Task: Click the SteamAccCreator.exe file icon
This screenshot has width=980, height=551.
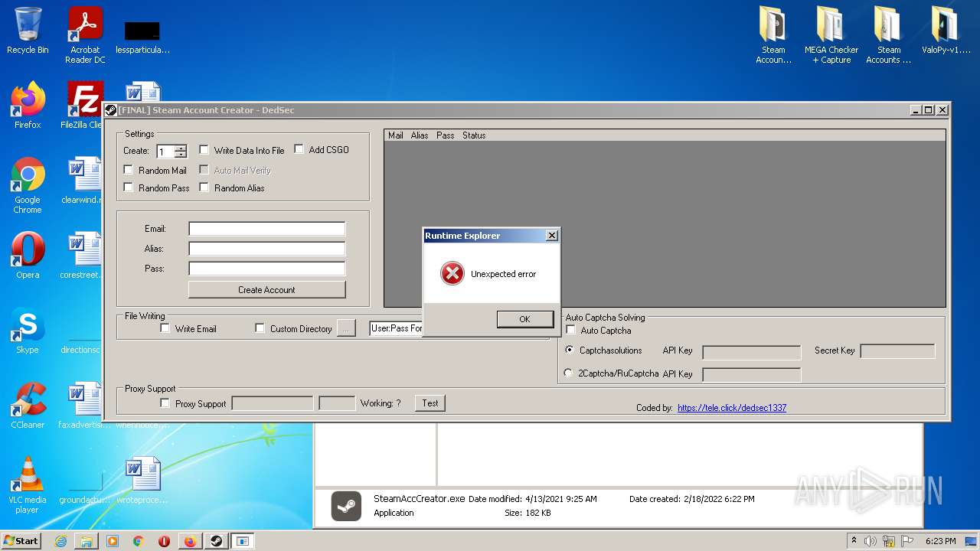Action: (x=347, y=506)
